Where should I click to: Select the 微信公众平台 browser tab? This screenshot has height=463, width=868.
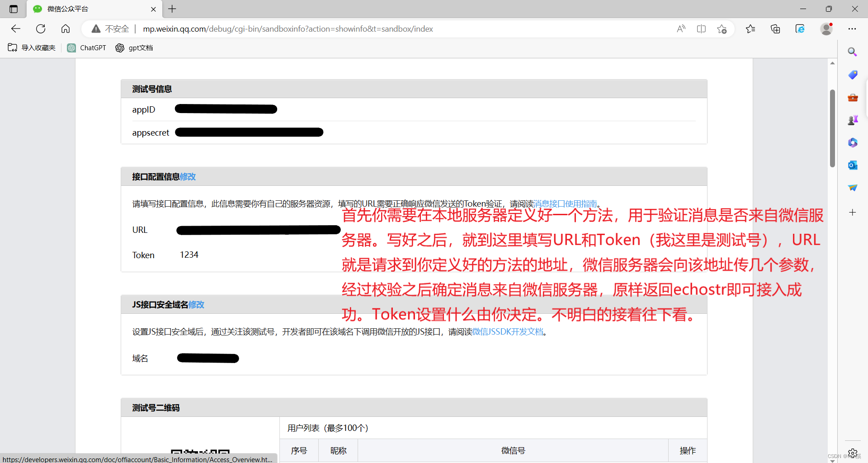pos(94,9)
